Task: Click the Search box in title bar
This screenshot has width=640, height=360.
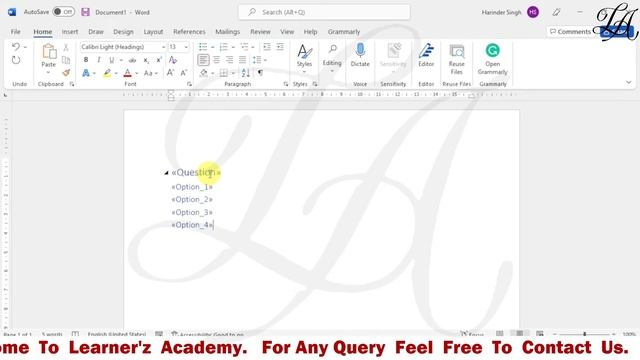Action: coord(324,12)
